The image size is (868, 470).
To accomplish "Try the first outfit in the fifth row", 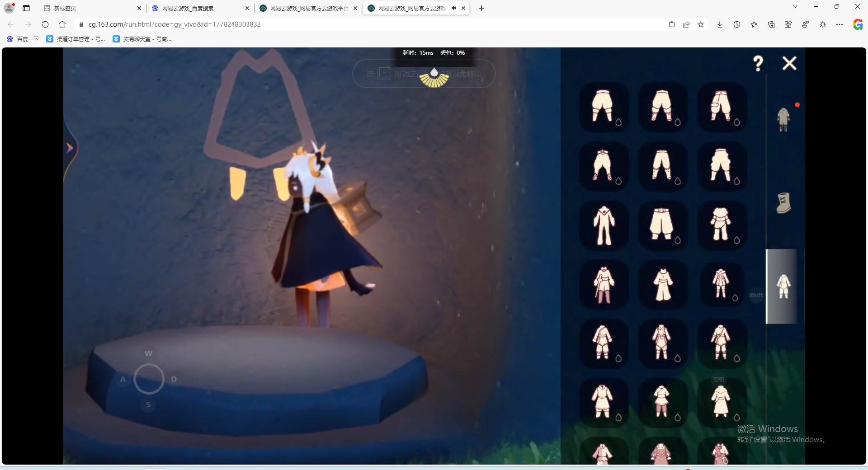I will [604, 344].
